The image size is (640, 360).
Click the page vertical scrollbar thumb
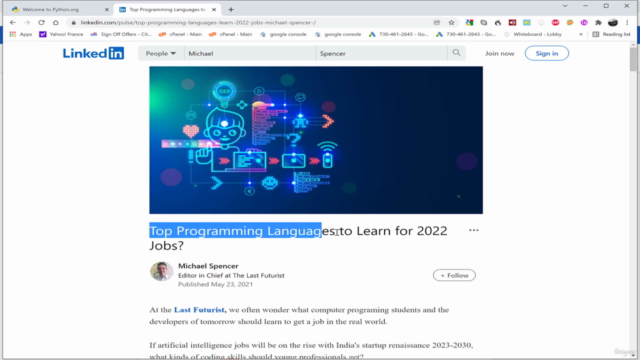pos(633,59)
